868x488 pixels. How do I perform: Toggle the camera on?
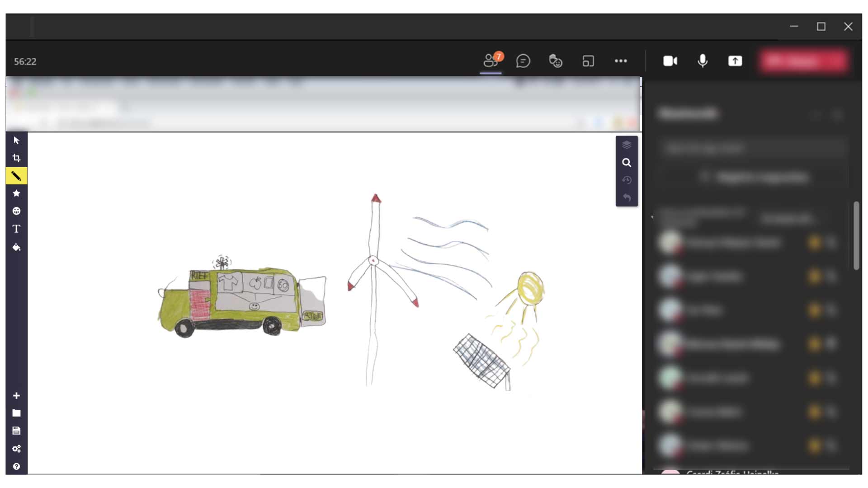click(670, 61)
